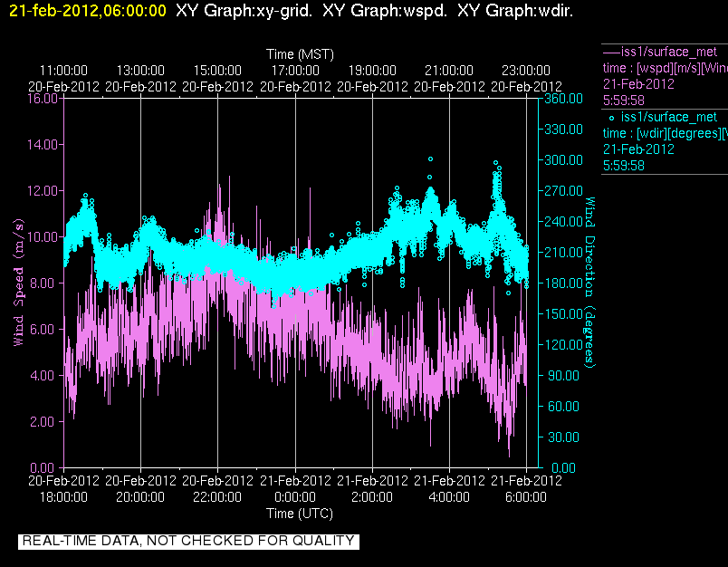The image size is (728, 567).
Task: Click the 0:00:00 UTC tick label
Action: pos(295,497)
